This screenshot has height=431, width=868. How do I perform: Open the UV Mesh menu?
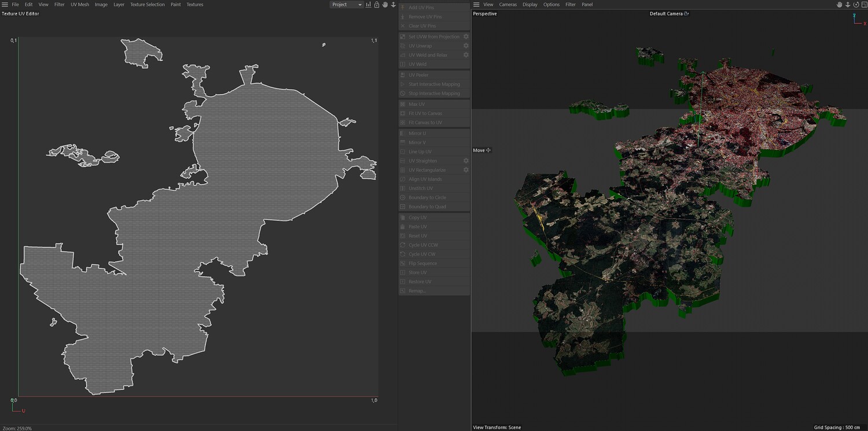(80, 5)
